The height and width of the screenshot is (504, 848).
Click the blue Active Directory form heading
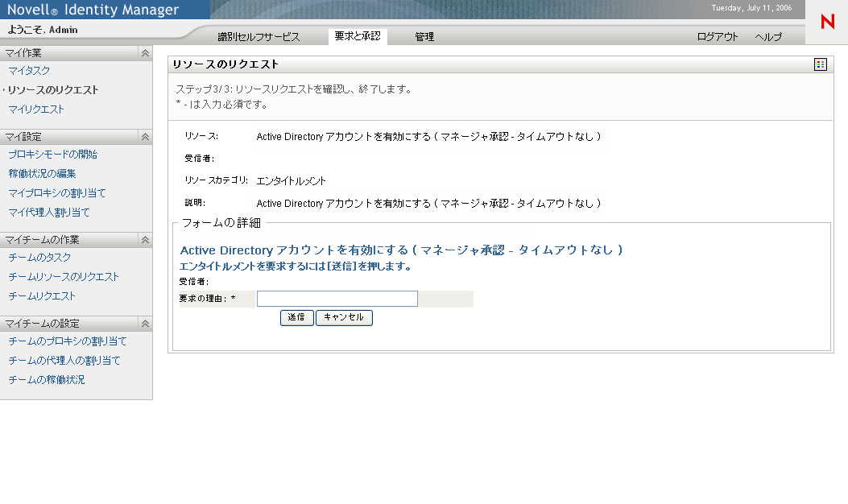[401, 250]
